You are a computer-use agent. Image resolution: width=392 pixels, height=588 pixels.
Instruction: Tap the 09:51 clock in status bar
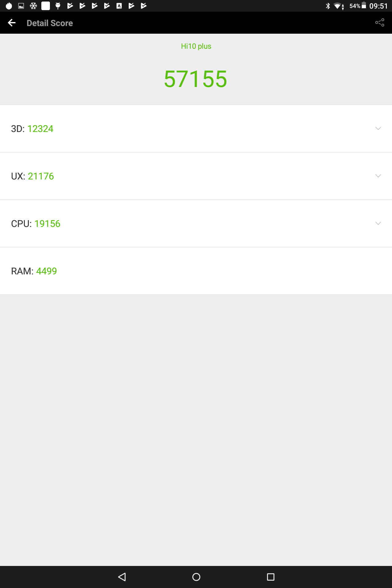tap(379, 6)
